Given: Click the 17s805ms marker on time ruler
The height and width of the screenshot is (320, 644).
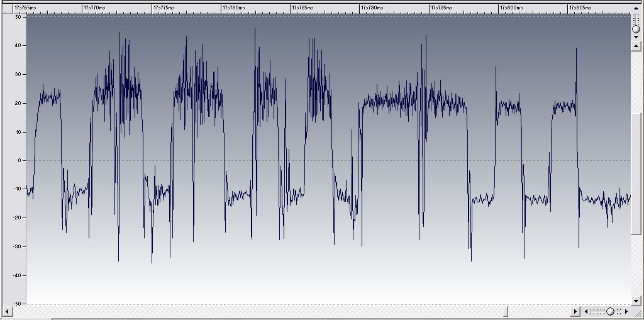Looking at the screenshot, I should pos(580,8).
